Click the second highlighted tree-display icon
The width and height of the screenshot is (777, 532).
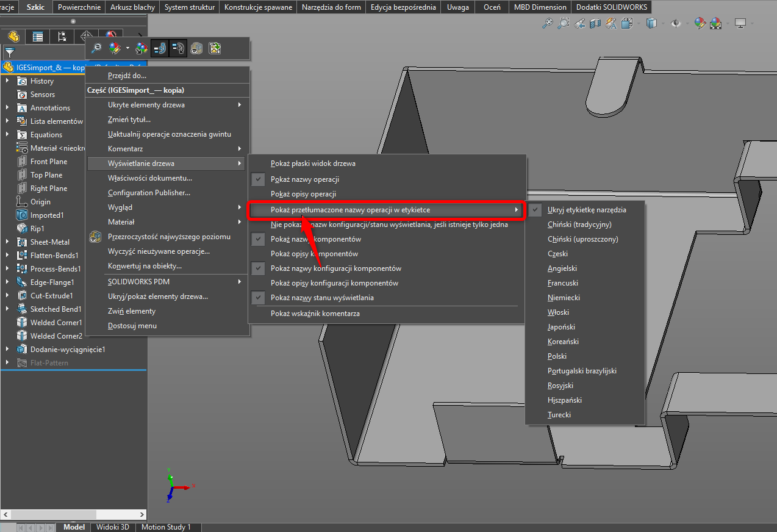pos(177,48)
